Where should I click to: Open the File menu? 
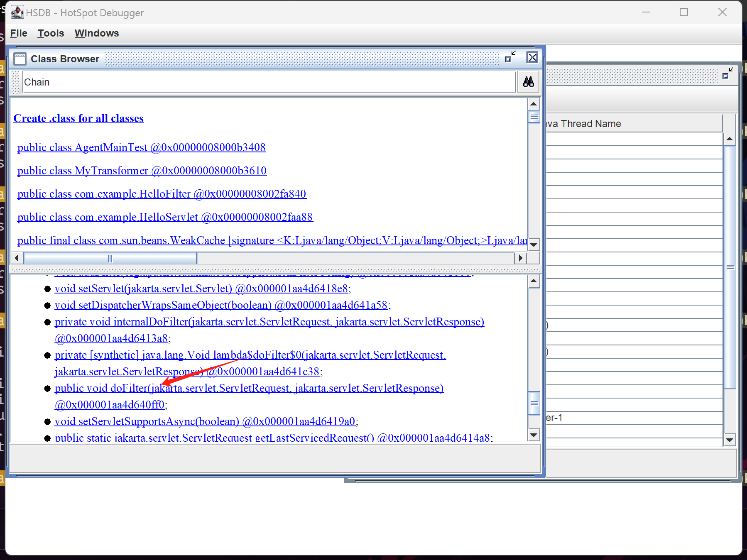click(19, 33)
